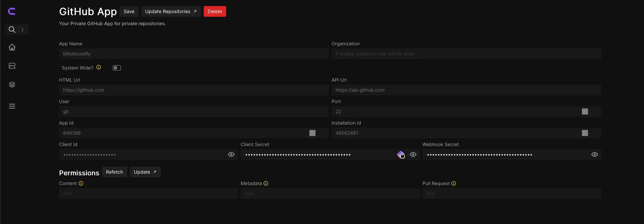The image size is (644, 224).
Task: Focus the App Name field
Action: coord(194,54)
